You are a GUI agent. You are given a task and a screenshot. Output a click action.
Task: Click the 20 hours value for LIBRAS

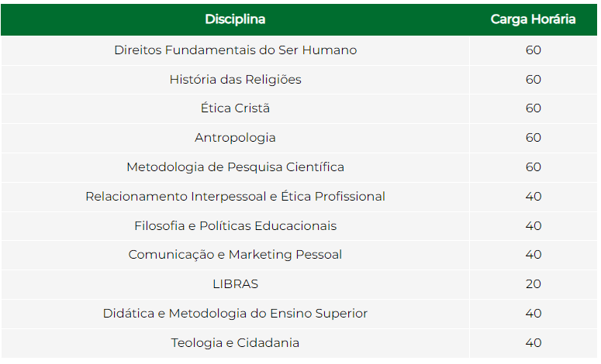[x=534, y=284]
